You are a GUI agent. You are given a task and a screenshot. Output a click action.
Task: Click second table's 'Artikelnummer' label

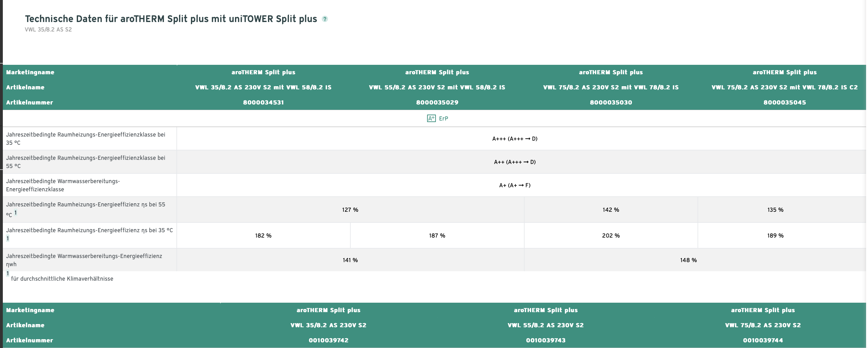[29, 340]
